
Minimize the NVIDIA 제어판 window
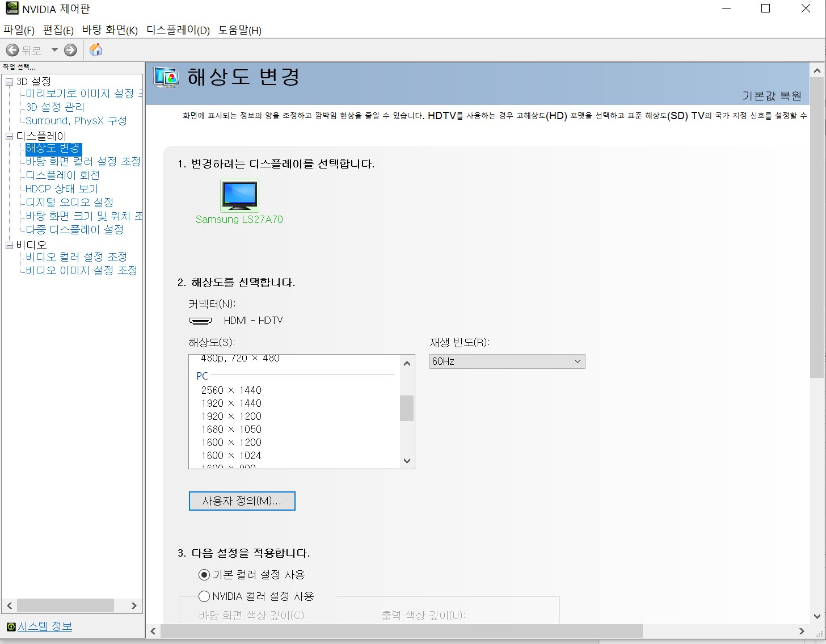[727, 9]
